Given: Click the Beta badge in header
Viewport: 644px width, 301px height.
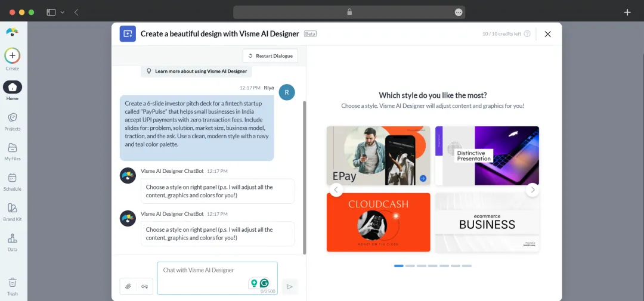Looking at the screenshot, I should tap(310, 34).
